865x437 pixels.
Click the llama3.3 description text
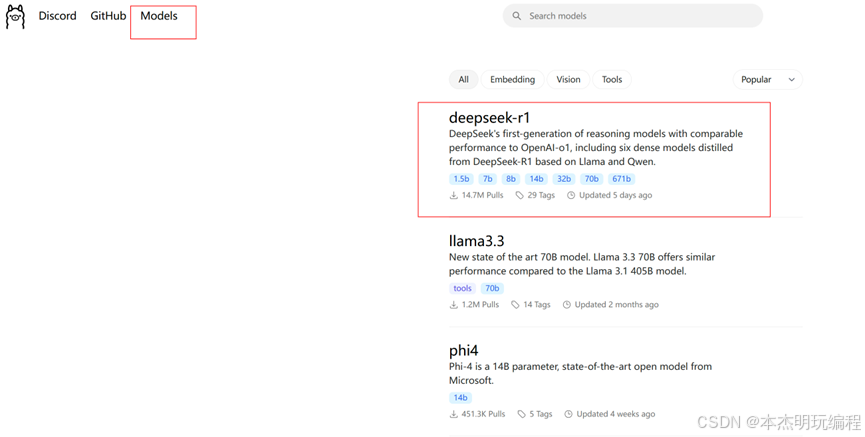(582, 264)
